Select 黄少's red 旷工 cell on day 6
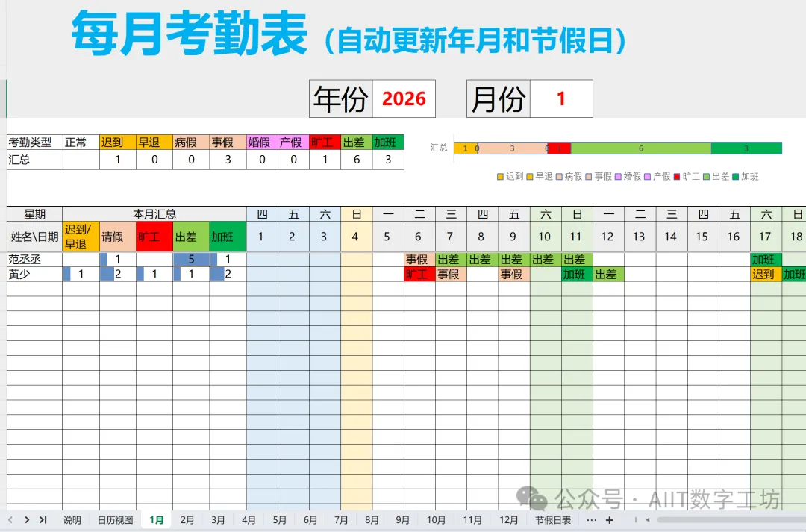806x532 pixels. 419,275
